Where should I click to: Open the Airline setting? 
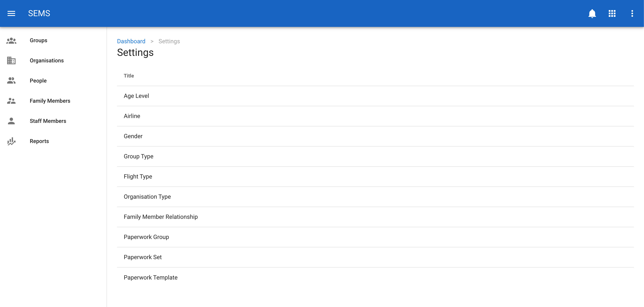click(x=132, y=116)
